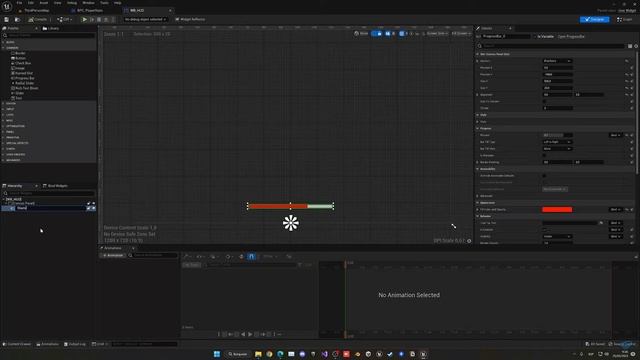Click the Open ProgressBar link

(x=571, y=36)
